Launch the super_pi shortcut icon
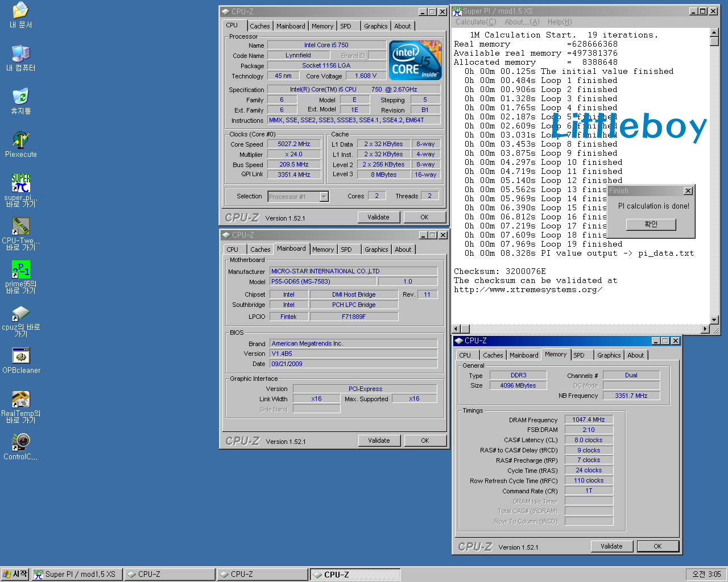Screen dimensions: 728x582 tap(20, 183)
